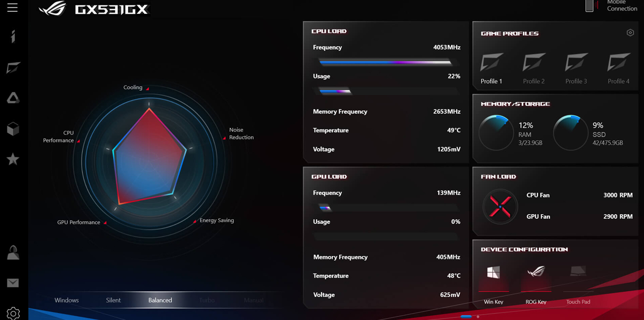Click the Cooling label on radar

point(133,87)
